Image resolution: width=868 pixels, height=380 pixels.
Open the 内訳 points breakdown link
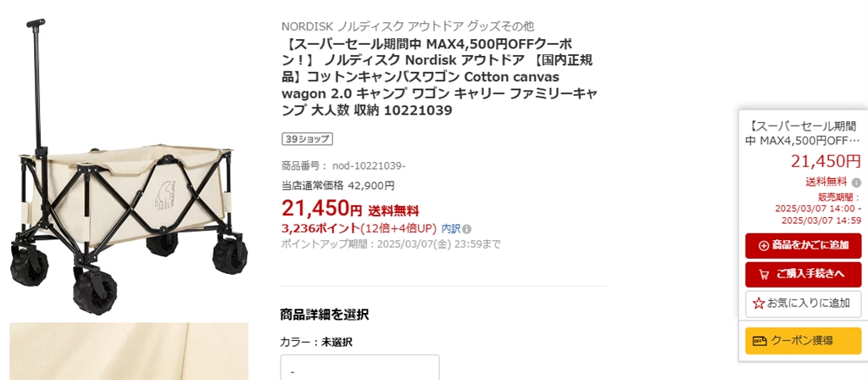451,228
